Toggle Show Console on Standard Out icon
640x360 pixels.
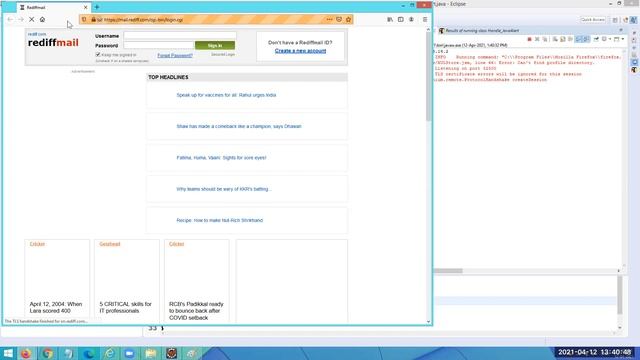(x=579, y=39)
